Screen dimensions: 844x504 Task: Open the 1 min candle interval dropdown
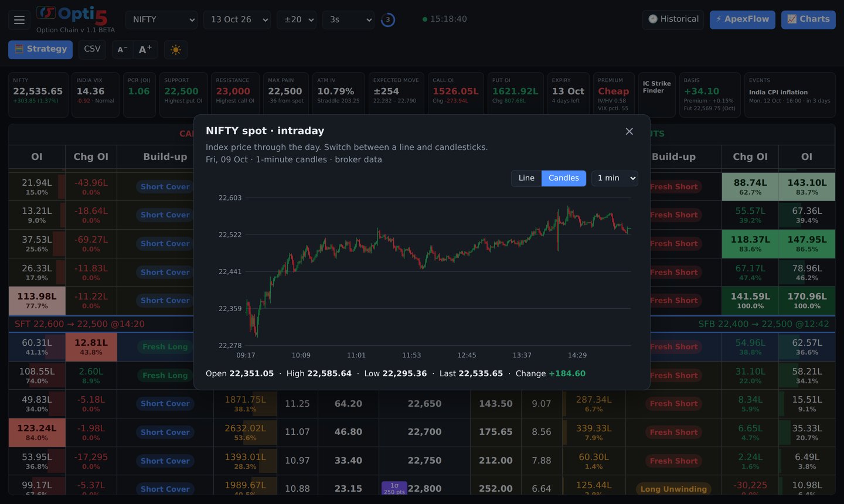click(x=614, y=178)
